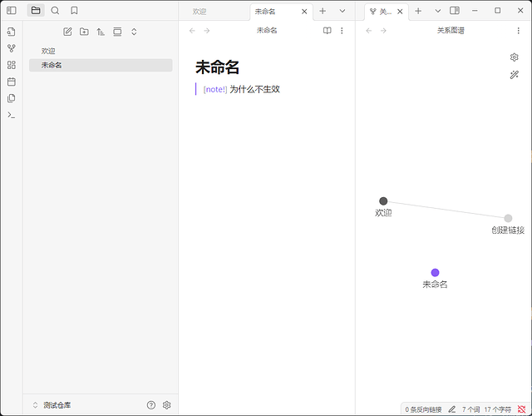Open graph settings gear icon
The width and height of the screenshot is (532, 416).
pyautogui.click(x=514, y=57)
